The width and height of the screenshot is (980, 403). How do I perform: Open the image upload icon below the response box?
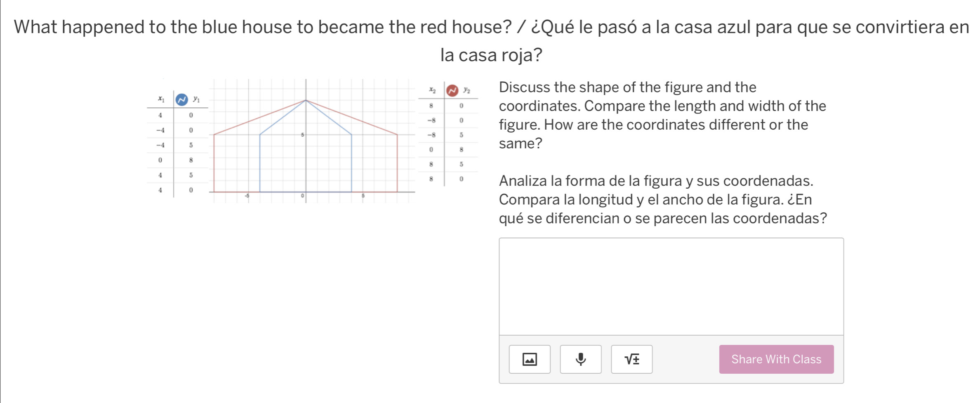tap(530, 359)
